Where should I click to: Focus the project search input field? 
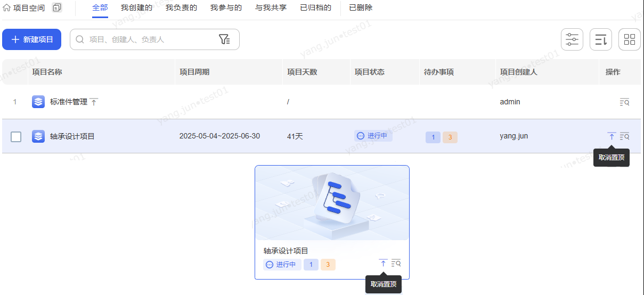tap(149, 39)
